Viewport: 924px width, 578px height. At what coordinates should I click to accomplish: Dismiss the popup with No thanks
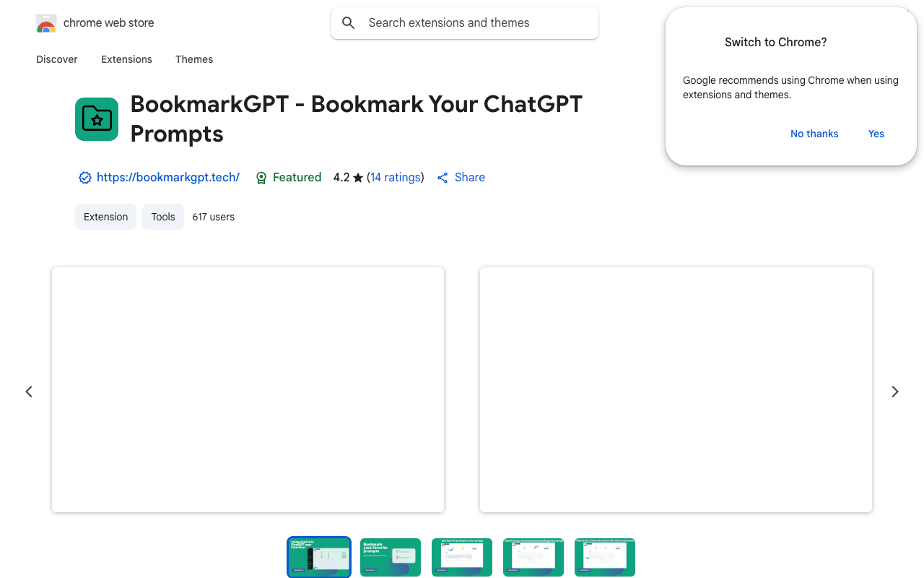pyautogui.click(x=814, y=134)
